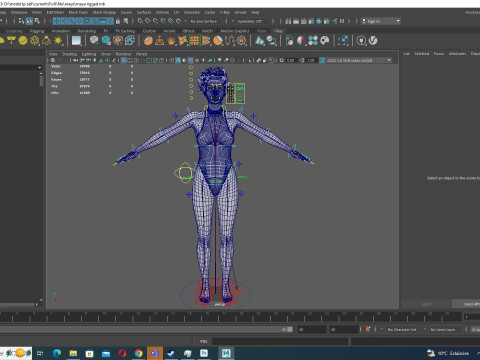Click the power plug circle shelf icon
The width and height of the screenshot is (480, 360).
point(361,41)
